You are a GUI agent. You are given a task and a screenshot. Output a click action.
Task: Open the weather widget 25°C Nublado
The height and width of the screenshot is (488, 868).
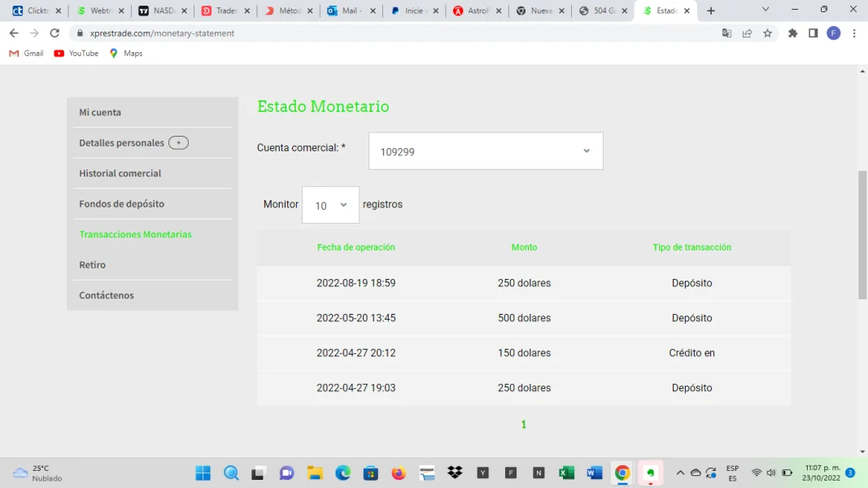click(37, 473)
